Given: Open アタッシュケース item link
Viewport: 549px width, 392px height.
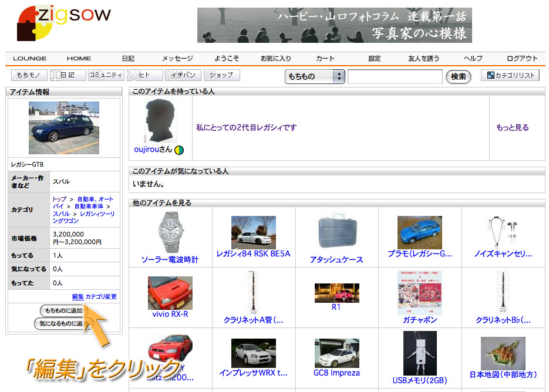Looking at the screenshot, I should (336, 259).
